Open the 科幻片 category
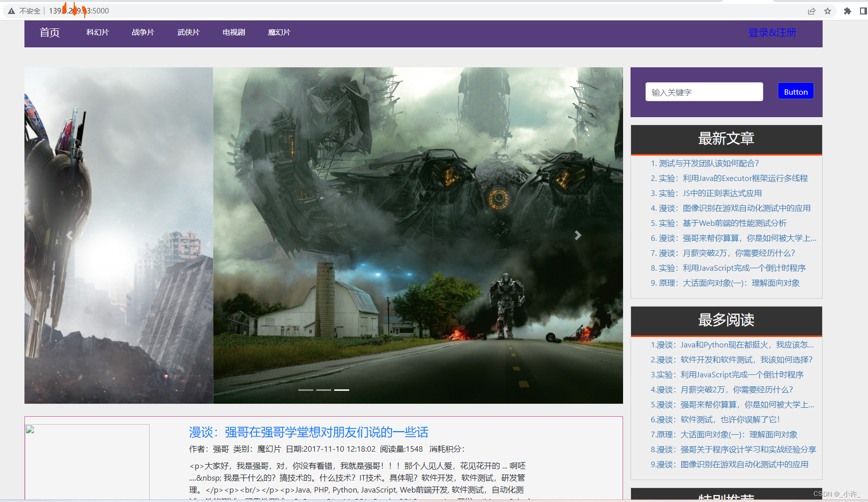Screen dimensions: 868x502 coord(98,32)
